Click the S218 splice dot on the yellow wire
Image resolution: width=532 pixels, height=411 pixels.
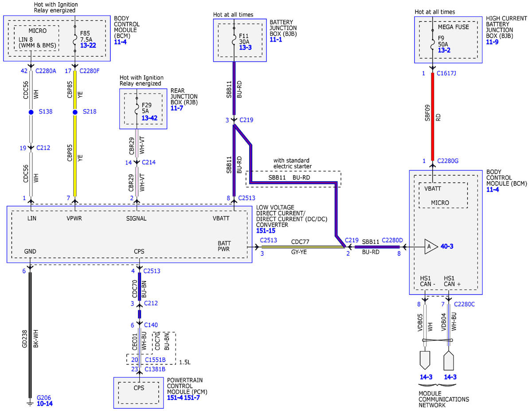pos(75,112)
